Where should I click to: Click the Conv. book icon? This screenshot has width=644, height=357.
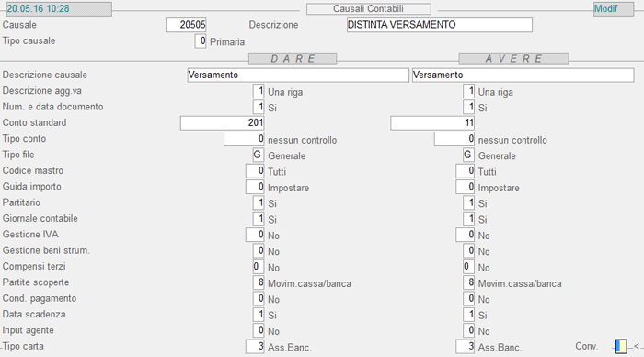[621, 346]
